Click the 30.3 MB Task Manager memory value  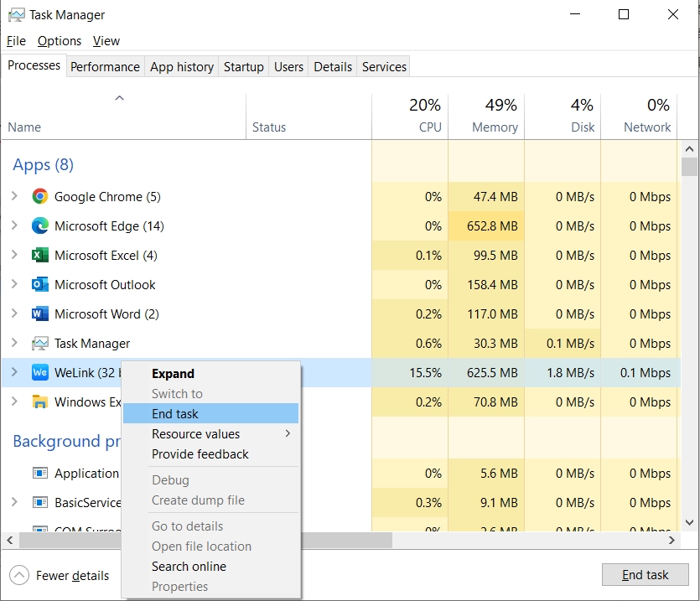point(495,344)
